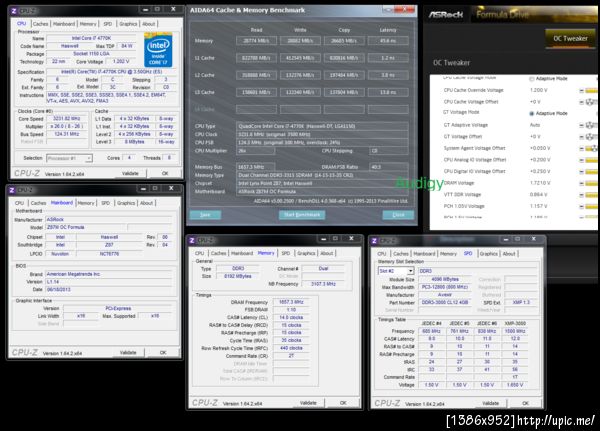Click the Z icon in the CPU-Z CPU window title bar
The image size is (600, 431).
tap(14, 10)
